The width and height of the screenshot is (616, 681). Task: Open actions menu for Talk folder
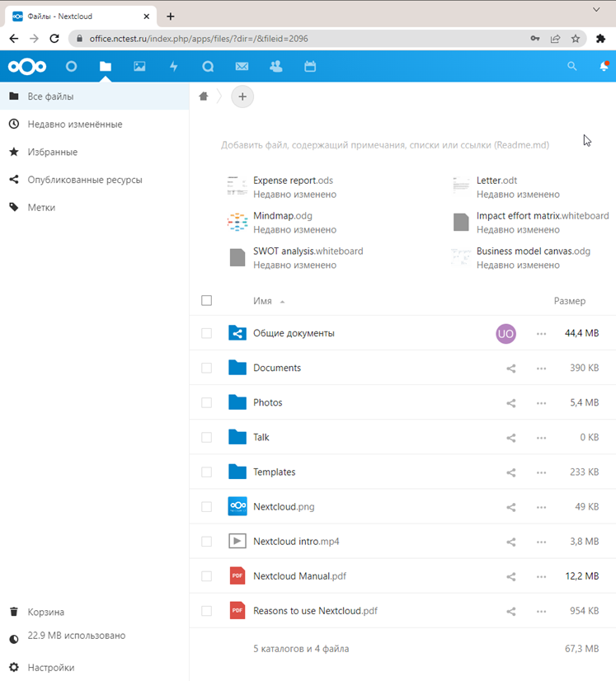(x=541, y=438)
